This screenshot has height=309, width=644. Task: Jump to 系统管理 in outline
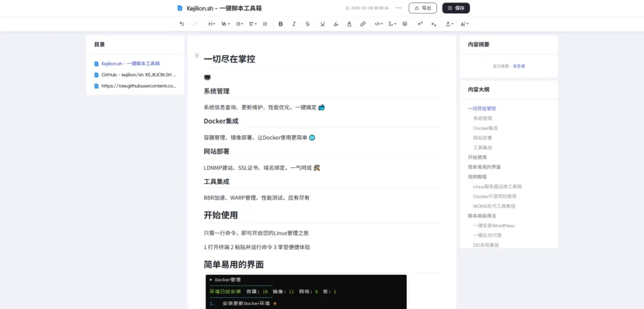click(482, 118)
